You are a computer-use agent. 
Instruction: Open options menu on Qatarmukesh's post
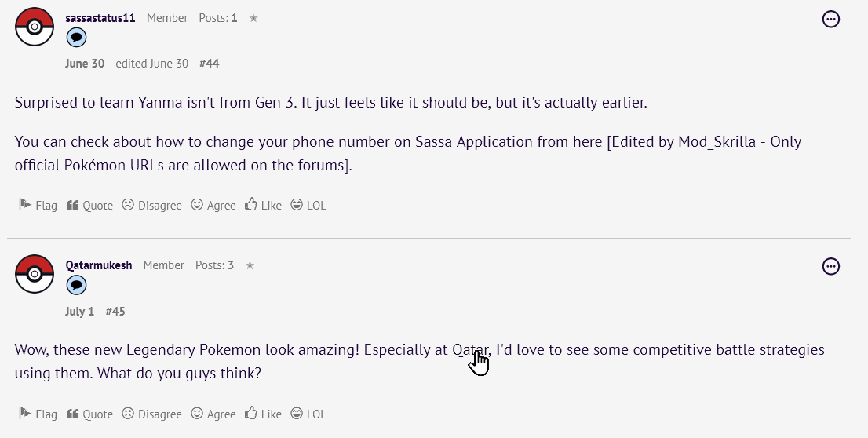tap(830, 267)
